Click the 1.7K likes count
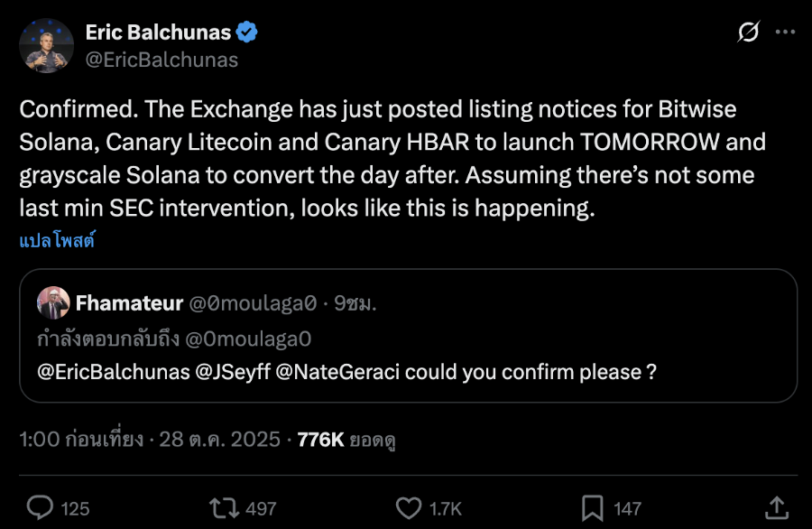Image resolution: width=812 pixels, height=529 pixels. [446, 508]
